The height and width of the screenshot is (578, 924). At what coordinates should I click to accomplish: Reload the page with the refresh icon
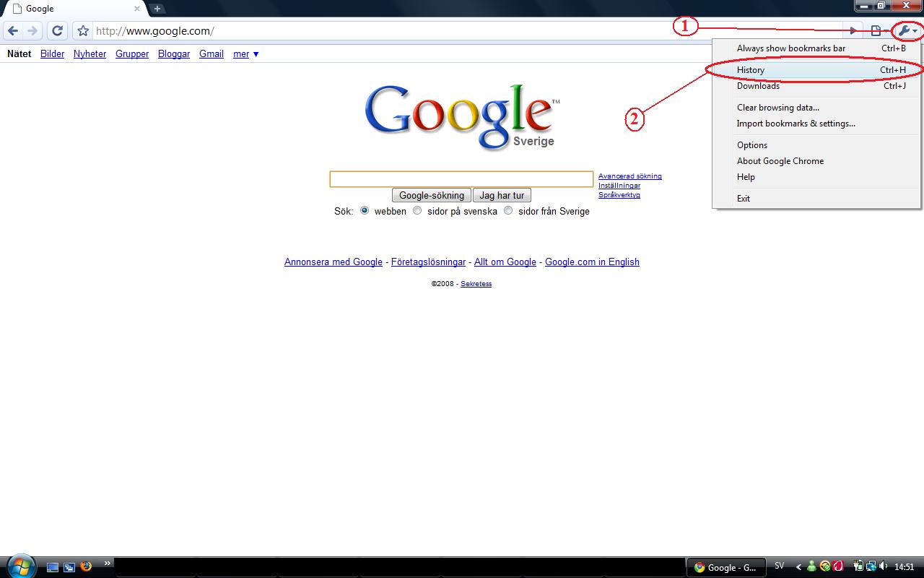[58, 31]
